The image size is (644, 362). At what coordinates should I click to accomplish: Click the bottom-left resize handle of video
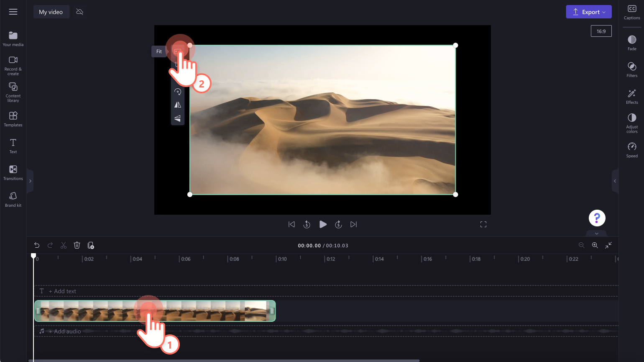[x=190, y=194]
